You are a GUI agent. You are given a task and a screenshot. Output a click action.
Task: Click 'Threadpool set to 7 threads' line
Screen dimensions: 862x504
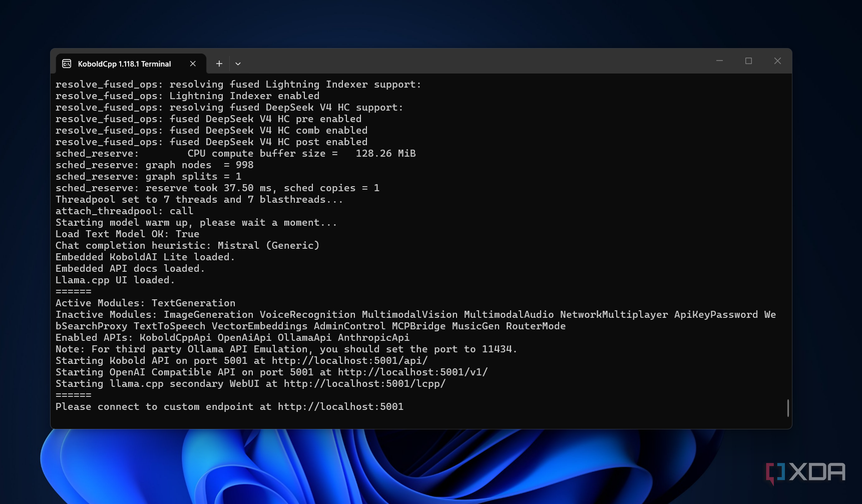point(199,200)
